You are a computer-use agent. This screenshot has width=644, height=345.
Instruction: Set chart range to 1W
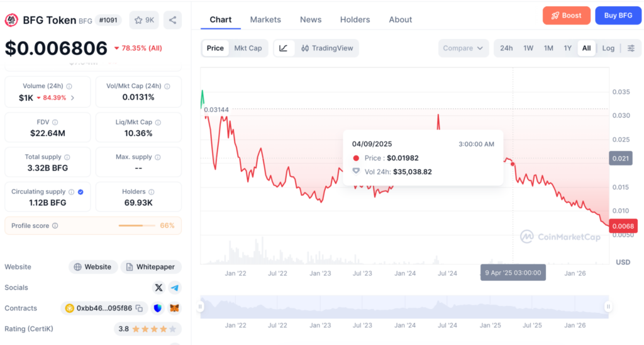pos(528,48)
